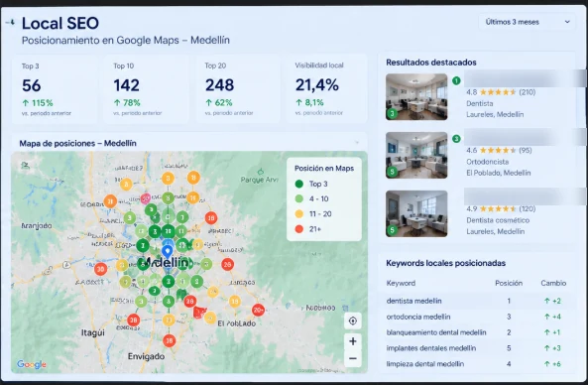Open the blanqueamiento dental medellín keyword
This screenshot has height=385, width=588.
click(x=436, y=332)
